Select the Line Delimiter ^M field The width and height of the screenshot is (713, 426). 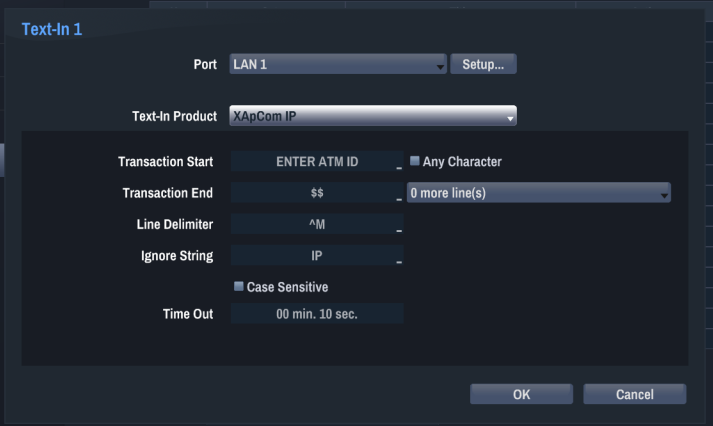coord(317,224)
